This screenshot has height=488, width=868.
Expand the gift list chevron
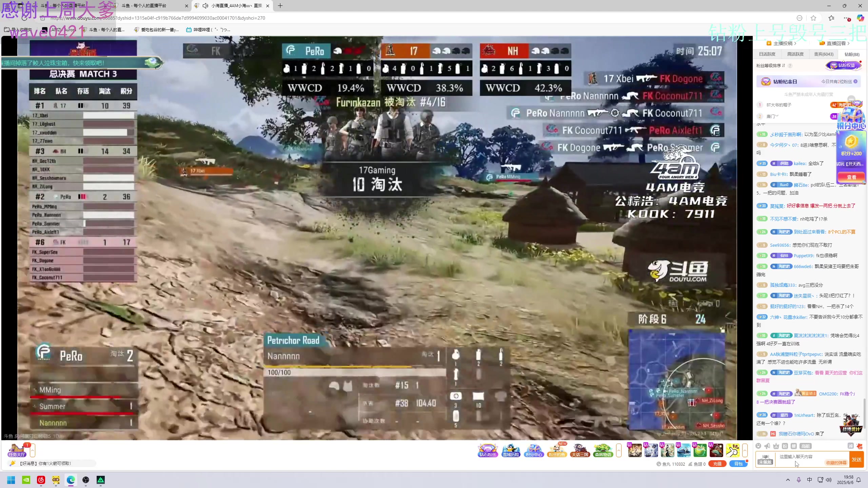[x=745, y=450]
